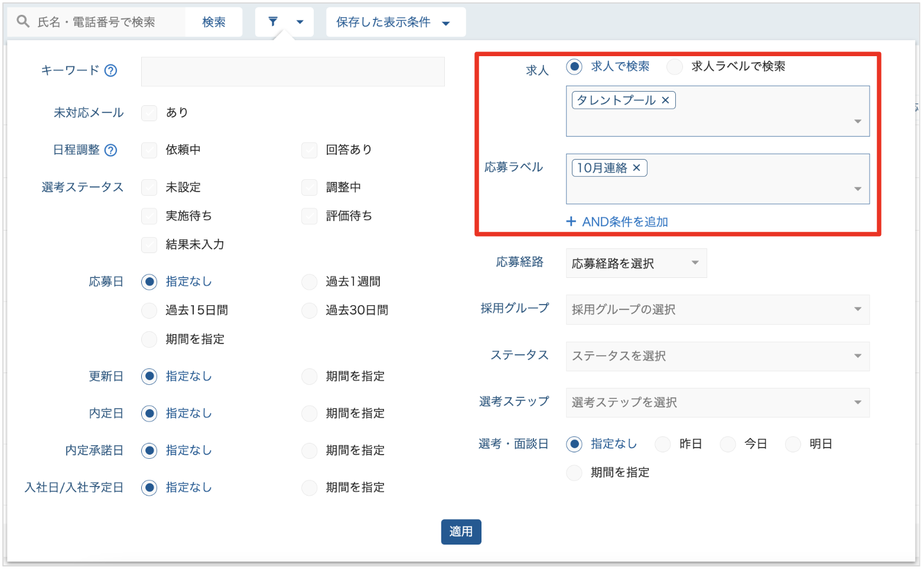Select 指定なし for 更新日
Viewport: 924px width, 570px height.
(x=149, y=377)
